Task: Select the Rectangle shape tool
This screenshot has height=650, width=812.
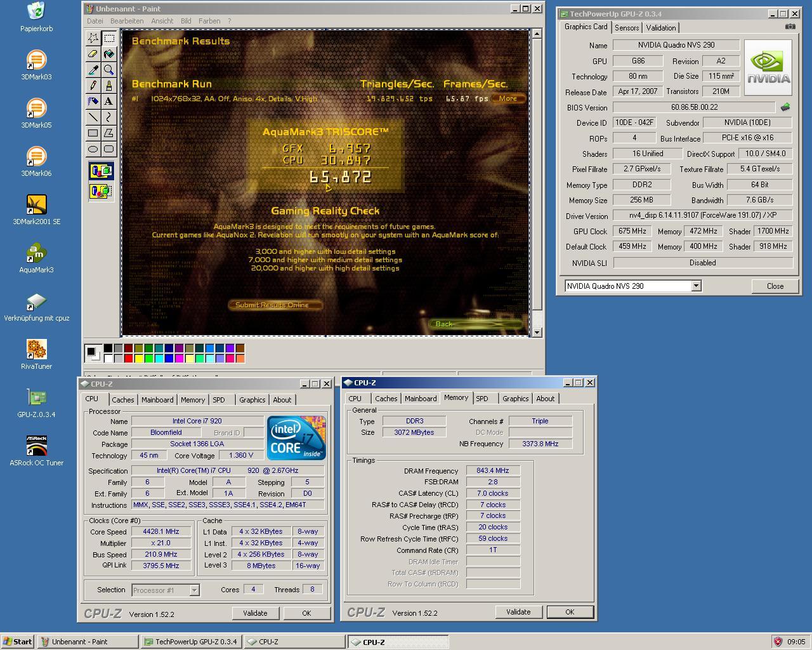Action: click(93, 133)
